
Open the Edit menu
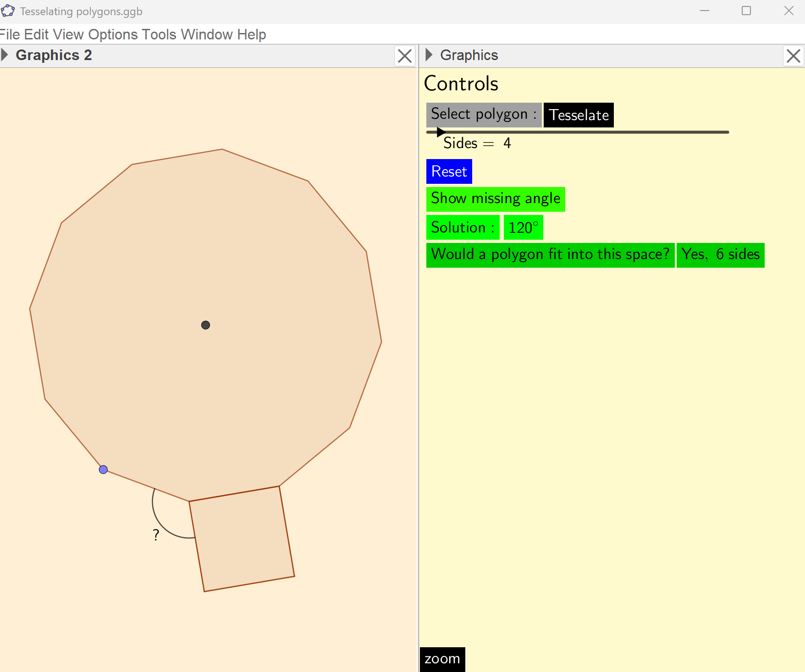pos(36,34)
